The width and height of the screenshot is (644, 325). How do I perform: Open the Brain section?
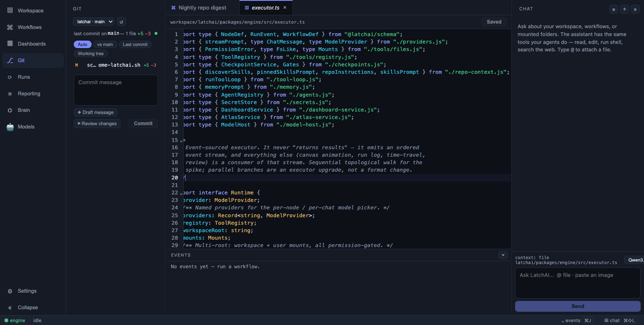(x=32, y=110)
